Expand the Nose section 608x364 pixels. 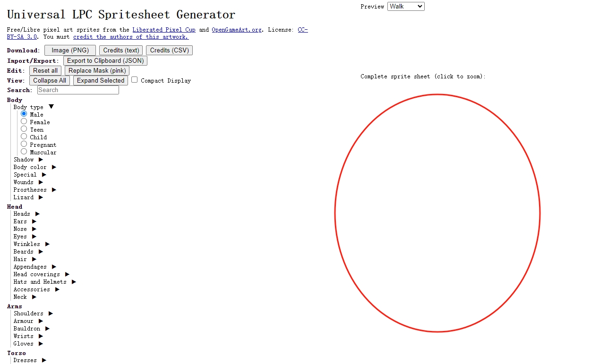click(x=25, y=229)
